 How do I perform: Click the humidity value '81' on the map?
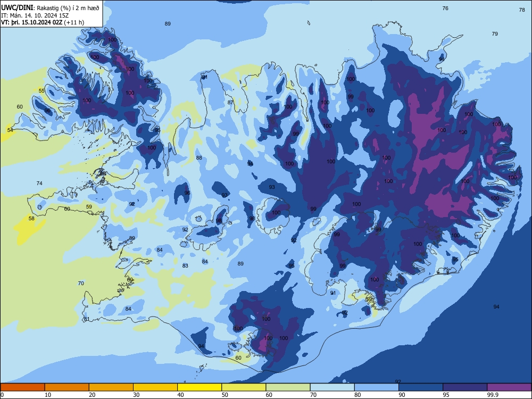(87, 319)
